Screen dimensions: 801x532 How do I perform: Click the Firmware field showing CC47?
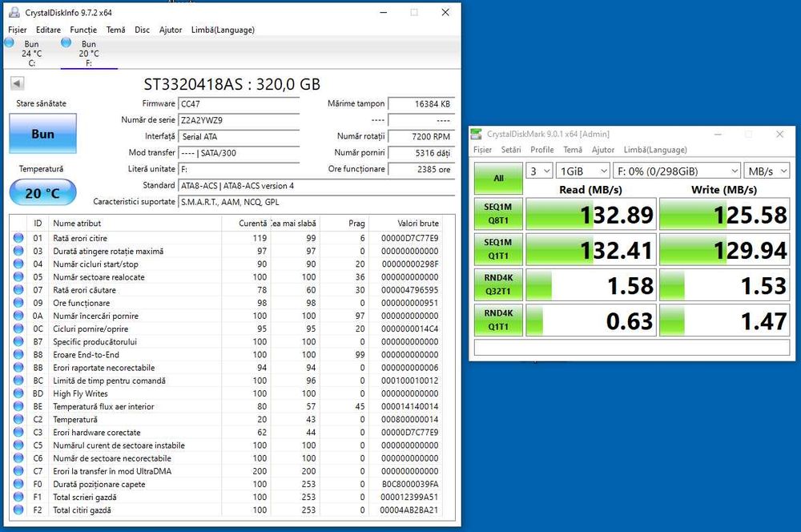[x=239, y=103]
